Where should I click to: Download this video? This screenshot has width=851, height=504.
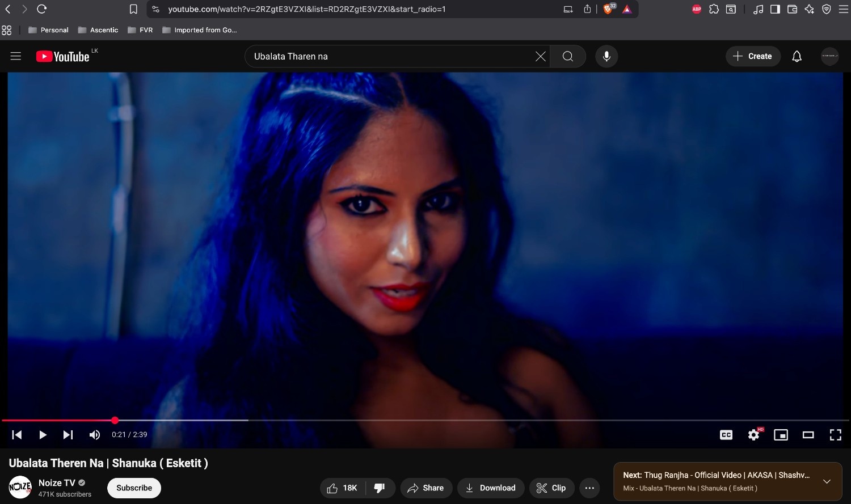[x=491, y=488]
